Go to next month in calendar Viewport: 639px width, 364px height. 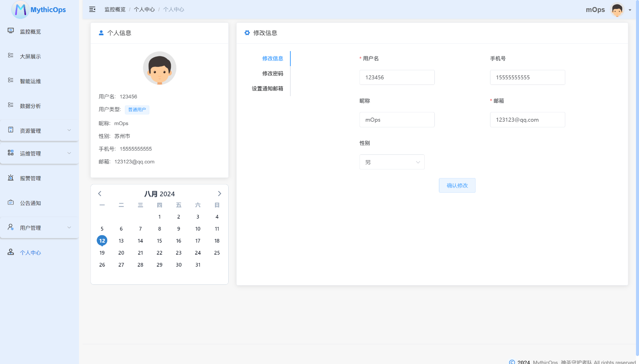219,193
